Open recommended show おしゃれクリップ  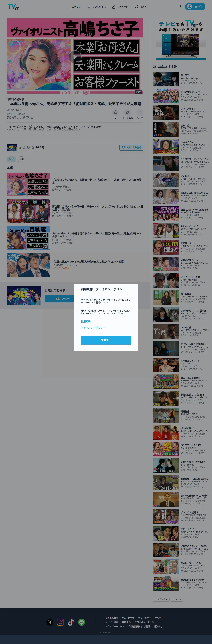coord(181,231)
